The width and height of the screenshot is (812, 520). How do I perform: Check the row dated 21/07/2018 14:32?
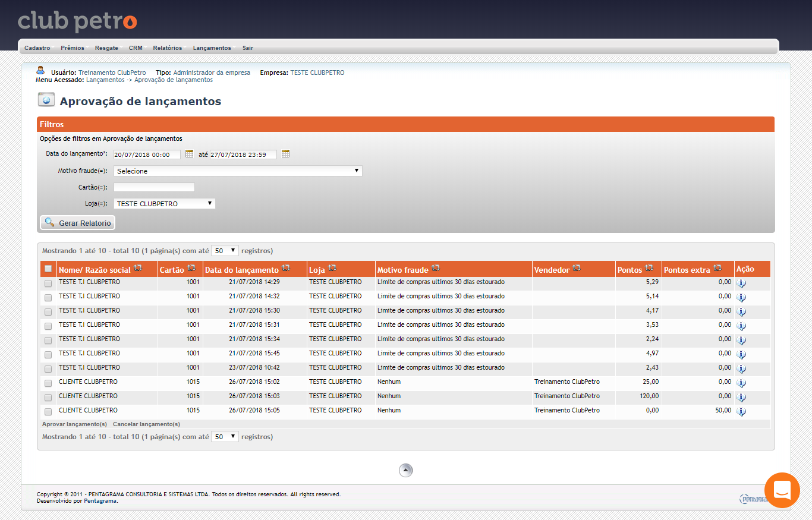tap(48, 298)
